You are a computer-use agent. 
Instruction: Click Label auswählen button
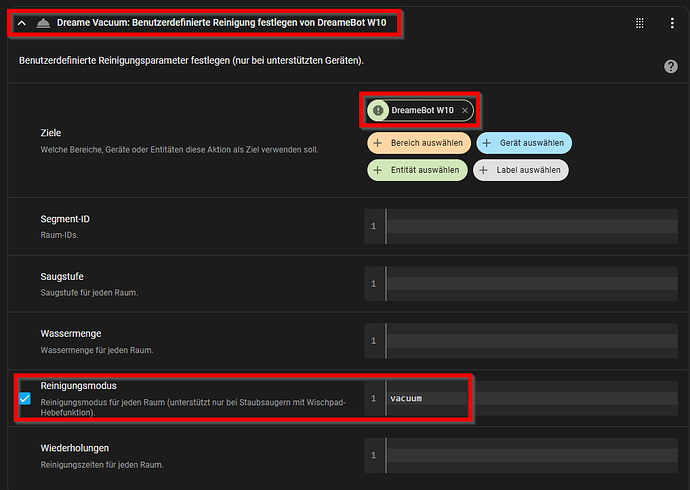pyautogui.click(x=521, y=170)
